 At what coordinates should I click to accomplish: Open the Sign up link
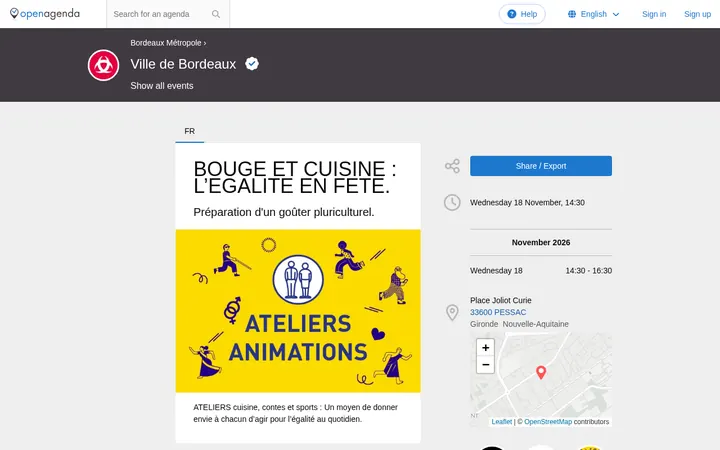point(697,14)
